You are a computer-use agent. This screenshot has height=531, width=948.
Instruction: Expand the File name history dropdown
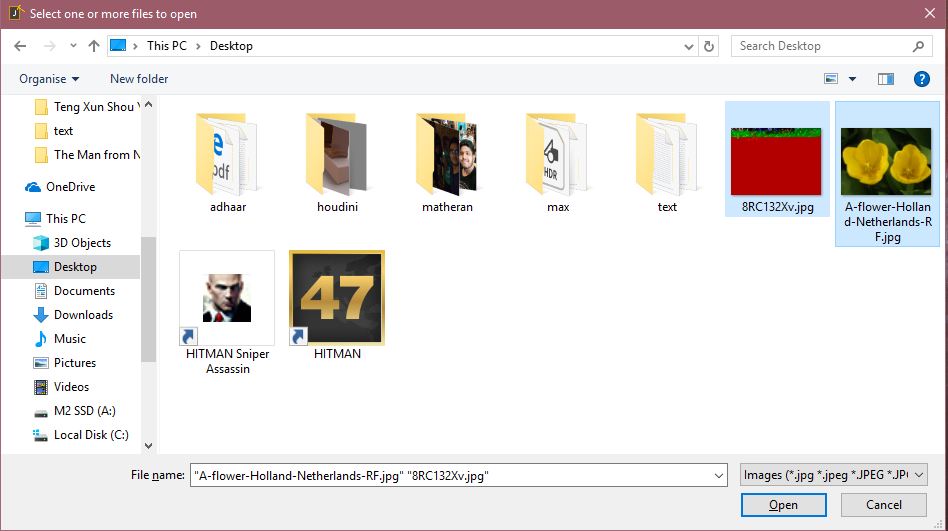[718, 476]
